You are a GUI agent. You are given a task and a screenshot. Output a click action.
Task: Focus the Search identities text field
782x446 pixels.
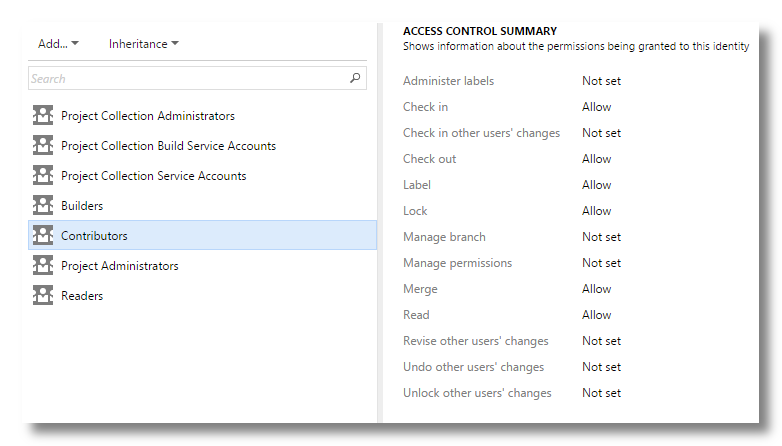pyautogui.click(x=185, y=78)
